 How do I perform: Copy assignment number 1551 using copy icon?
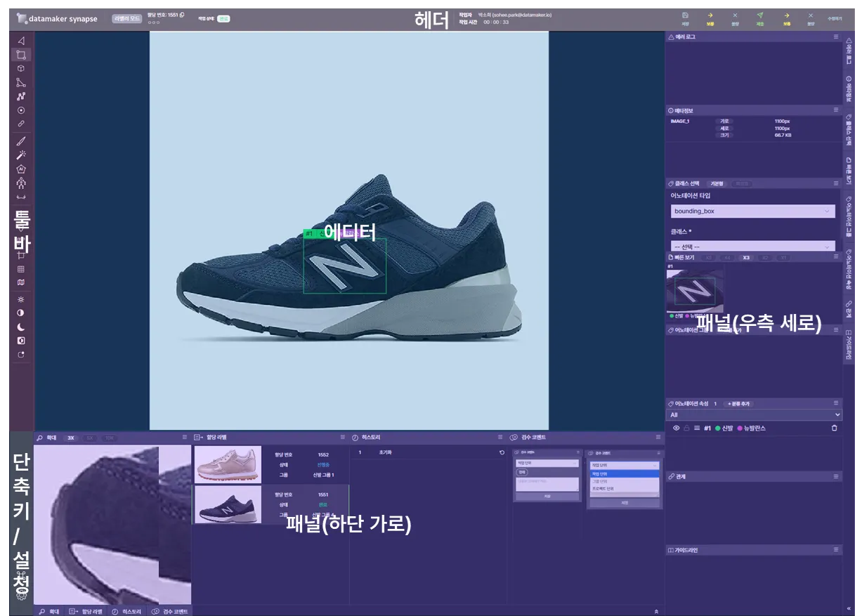[182, 15]
